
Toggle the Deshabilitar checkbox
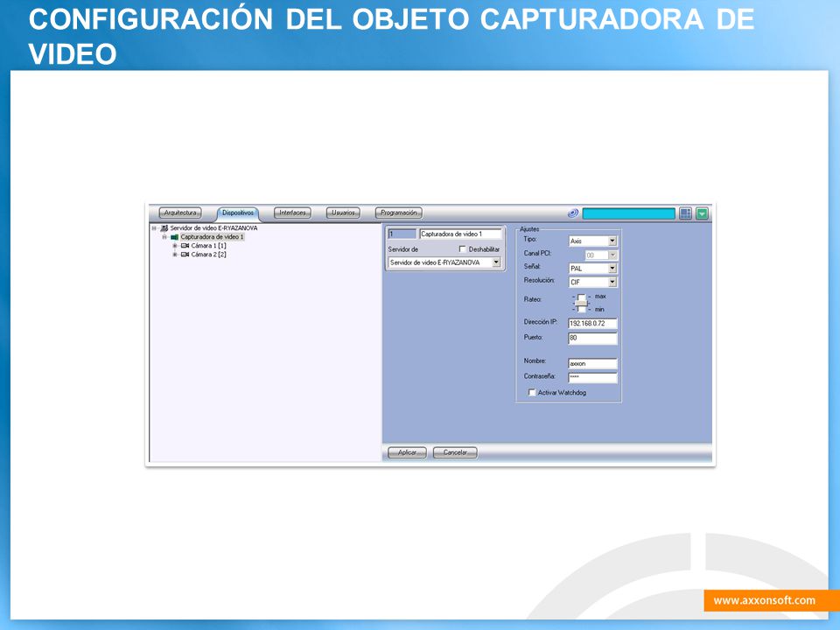(462, 249)
